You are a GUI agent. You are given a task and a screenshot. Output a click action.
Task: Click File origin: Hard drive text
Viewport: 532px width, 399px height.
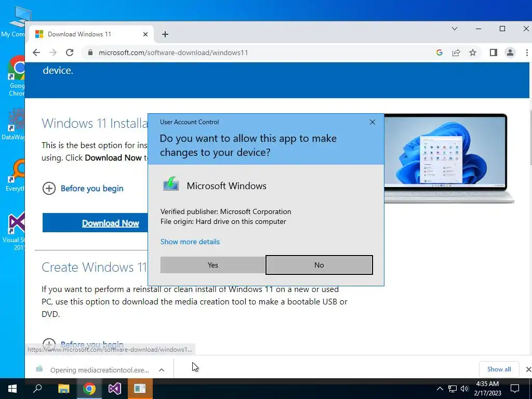[x=223, y=221]
